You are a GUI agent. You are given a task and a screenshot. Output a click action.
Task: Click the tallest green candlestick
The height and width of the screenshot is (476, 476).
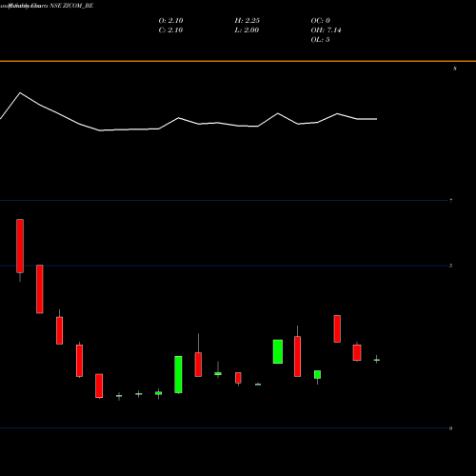tap(178, 374)
